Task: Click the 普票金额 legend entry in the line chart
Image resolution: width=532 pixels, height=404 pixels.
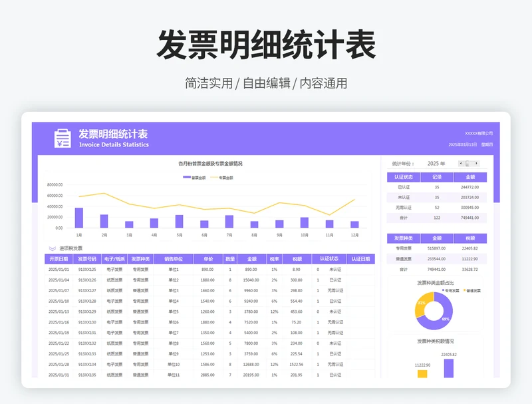Action: pos(194,178)
